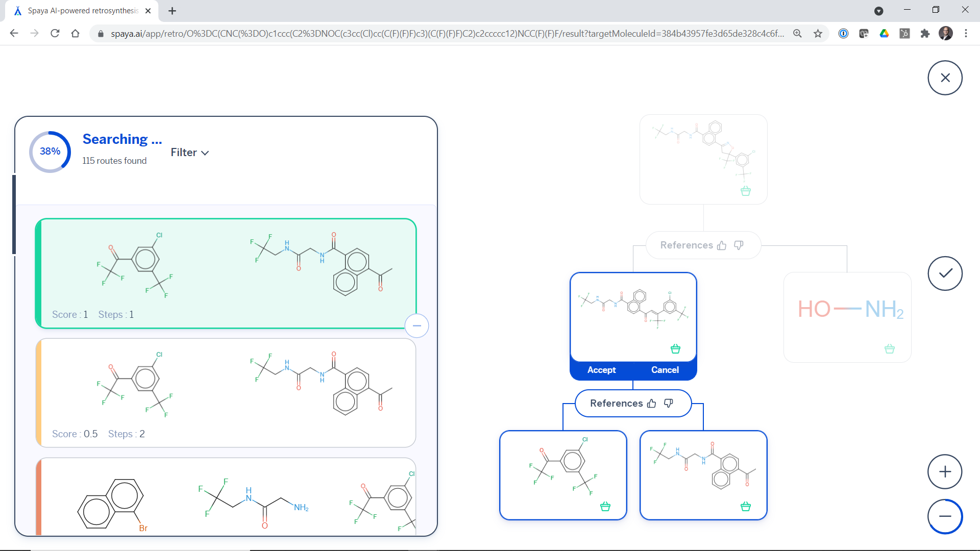980x551 pixels.
Task: Accept the selected intermediate molecule
Action: (x=601, y=370)
